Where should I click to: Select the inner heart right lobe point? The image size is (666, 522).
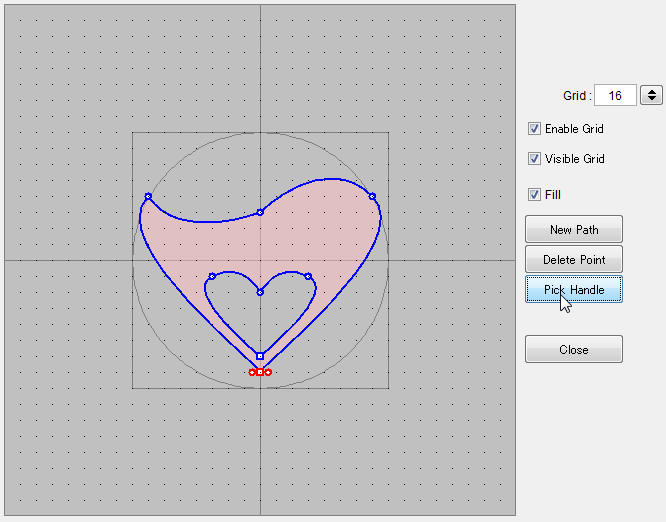308,277
